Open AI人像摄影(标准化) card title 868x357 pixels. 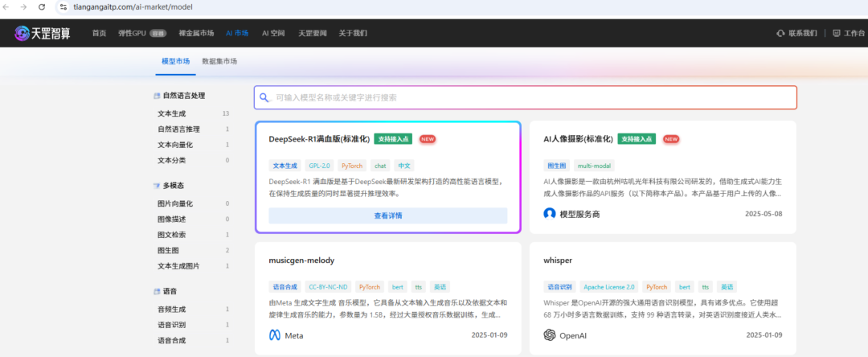[x=579, y=139]
